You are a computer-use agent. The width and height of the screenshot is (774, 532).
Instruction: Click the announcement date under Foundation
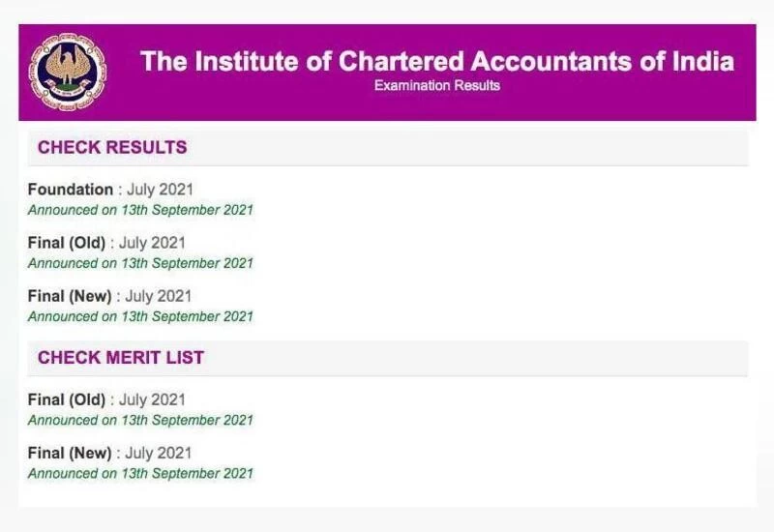pos(140,210)
